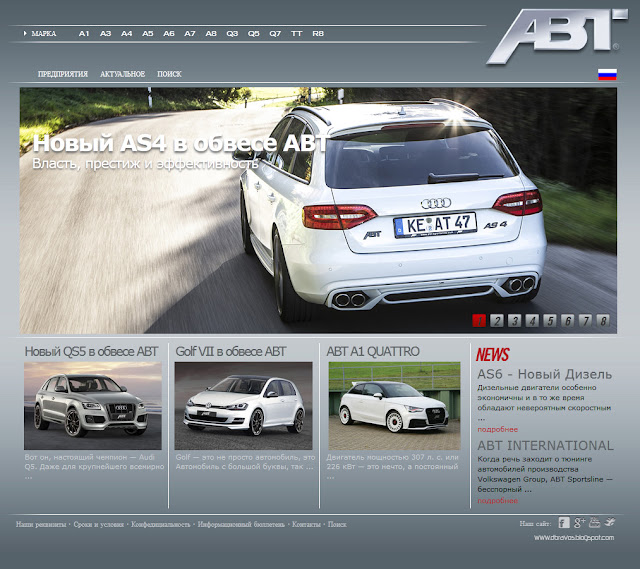Image resolution: width=640 pixels, height=569 pixels.
Task: Select model A6 in top menu
Action: 169,33
